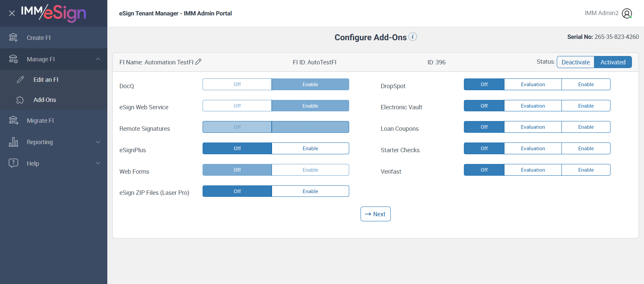This screenshot has width=644, height=284.
Task: Collapse the Manage FI submenu
Action: [x=98, y=59]
